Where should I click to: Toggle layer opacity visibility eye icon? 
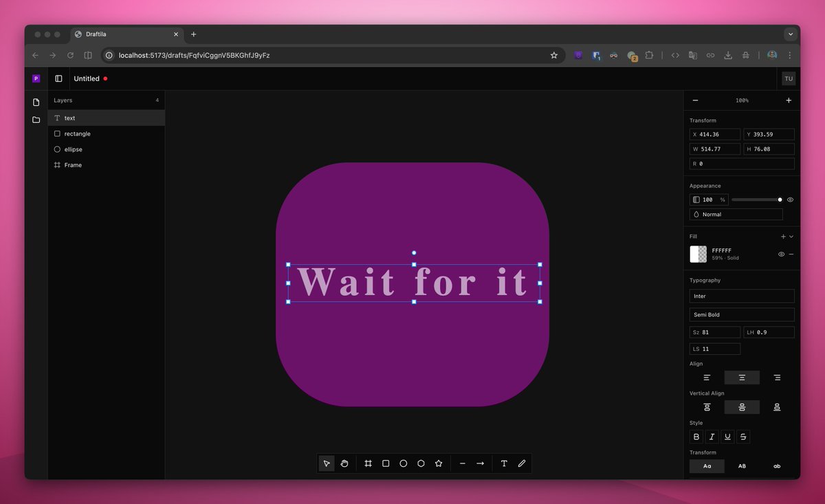(791, 199)
